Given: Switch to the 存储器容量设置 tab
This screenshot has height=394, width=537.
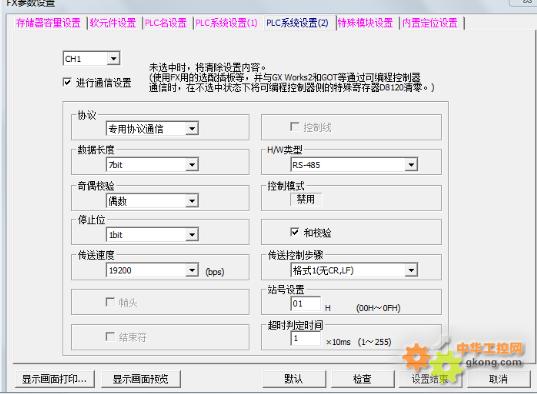Looking at the screenshot, I should [x=48, y=23].
